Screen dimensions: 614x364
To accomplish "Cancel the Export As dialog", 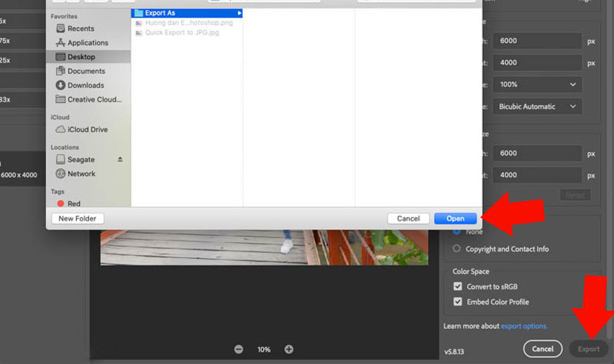I will 542,349.
